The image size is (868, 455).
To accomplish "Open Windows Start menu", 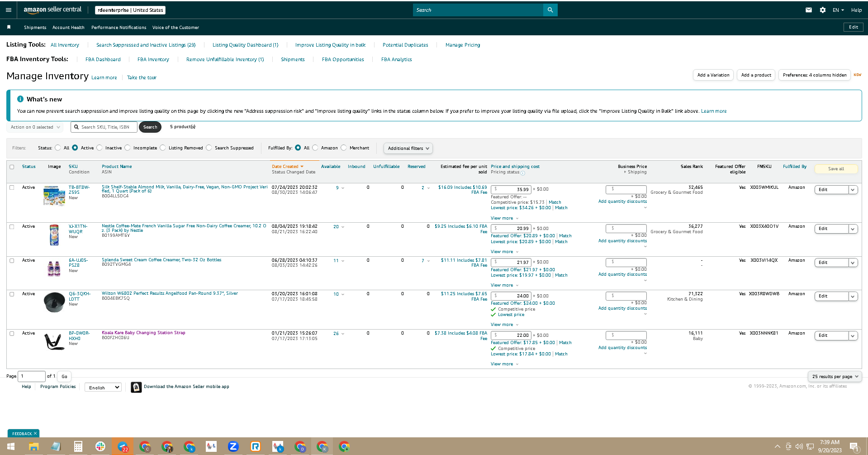I will (x=11, y=447).
